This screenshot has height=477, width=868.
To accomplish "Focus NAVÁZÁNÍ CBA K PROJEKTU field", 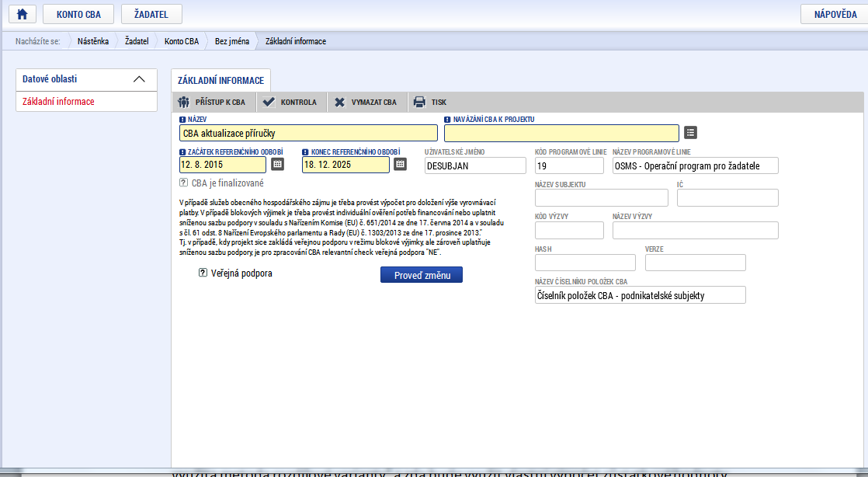I will [561, 133].
